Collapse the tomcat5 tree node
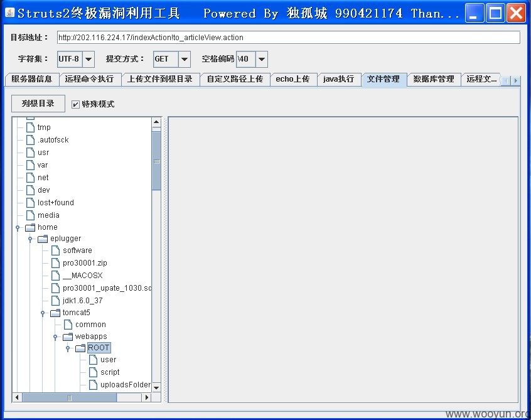 point(43,314)
